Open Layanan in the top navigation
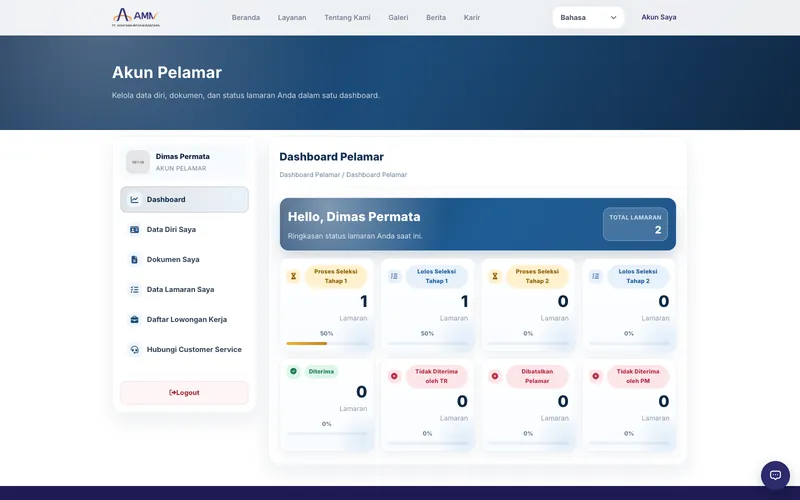This screenshot has width=800, height=500. (292, 17)
